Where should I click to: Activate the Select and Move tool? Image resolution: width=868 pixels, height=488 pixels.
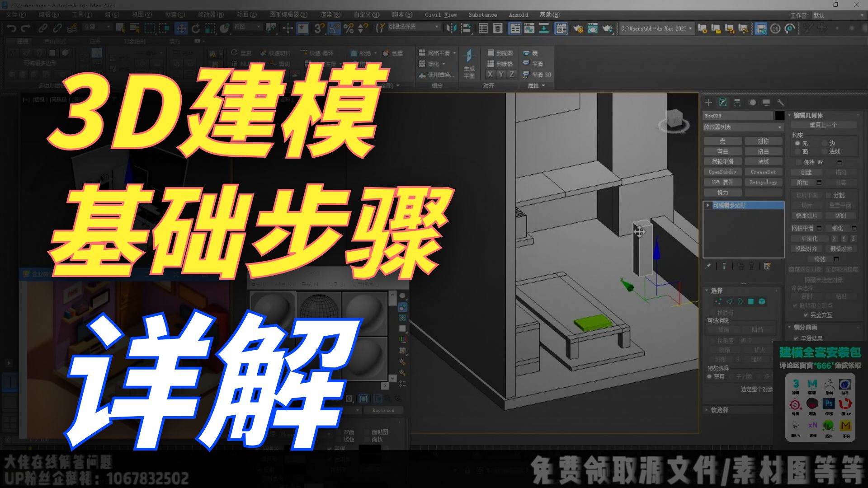(181, 28)
